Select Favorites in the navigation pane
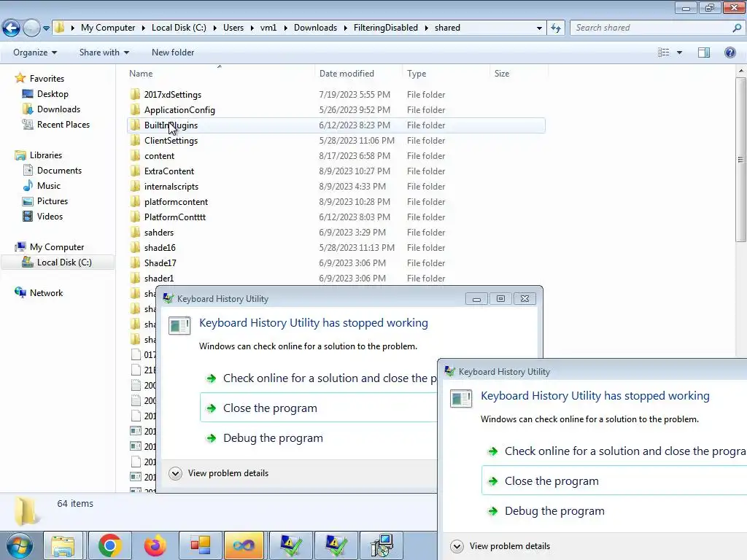The image size is (747, 560). click(x=47, y=78)
